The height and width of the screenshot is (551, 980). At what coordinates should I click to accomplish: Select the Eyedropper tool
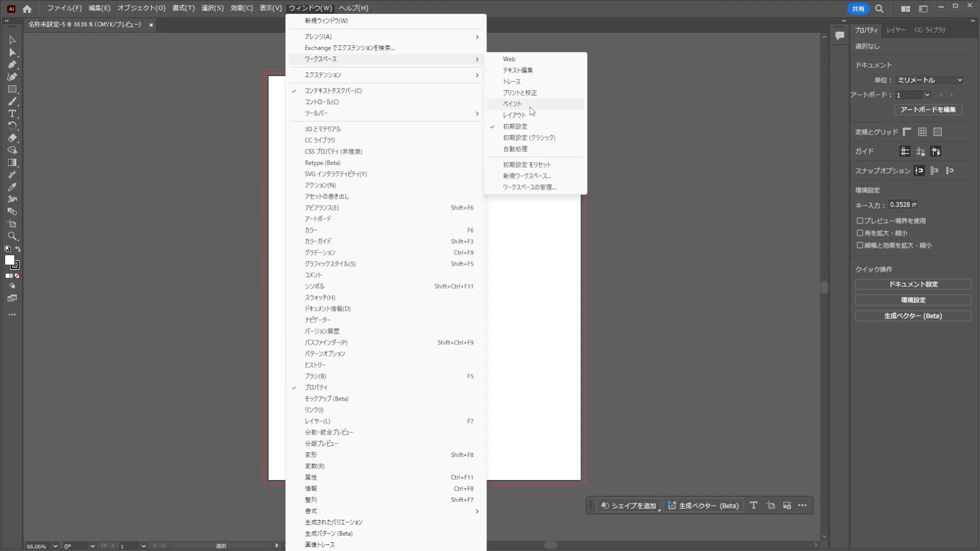[12, 187]
